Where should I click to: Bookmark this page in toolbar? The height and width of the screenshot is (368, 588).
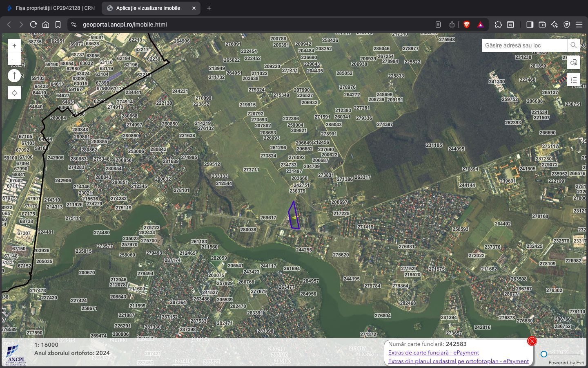click(x=58, y=25)
